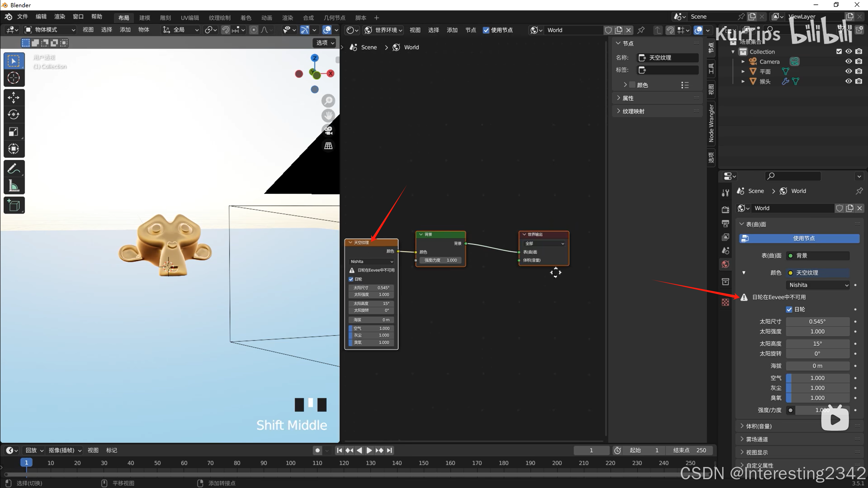Choose the Measure ruler tool
The height and width of the screenshot is (488, 868).
click(x=14, y=186)
